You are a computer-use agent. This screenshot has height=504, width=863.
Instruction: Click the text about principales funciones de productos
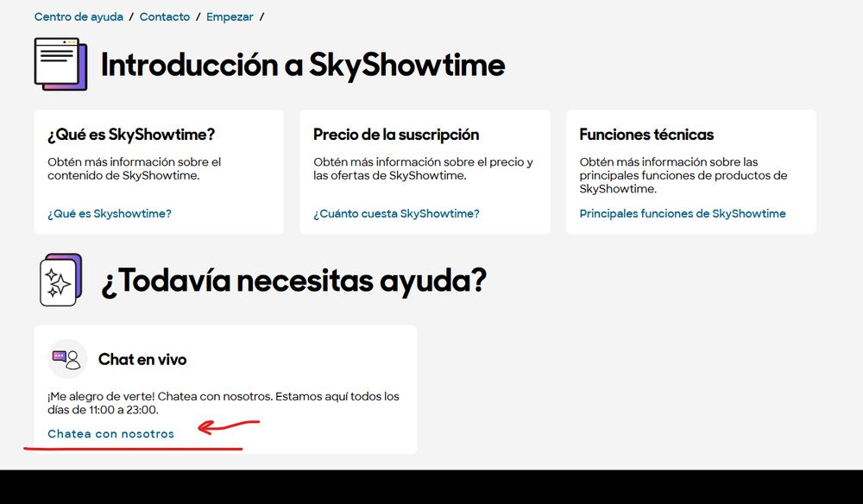pos(683,175)
